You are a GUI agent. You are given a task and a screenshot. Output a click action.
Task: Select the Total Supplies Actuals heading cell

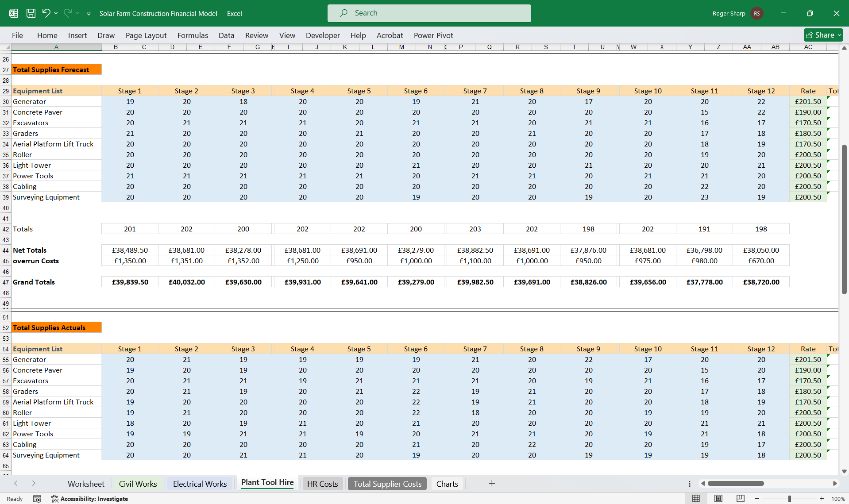tap(57, 327)
